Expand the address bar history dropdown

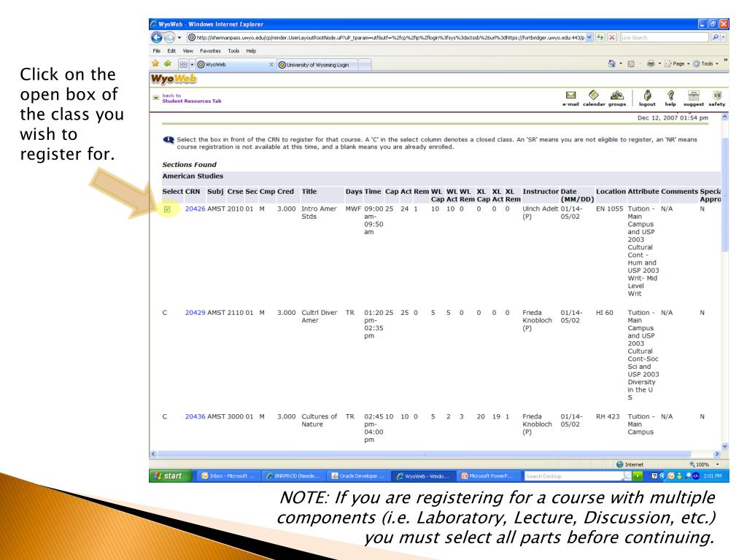(x=589, y=37)
